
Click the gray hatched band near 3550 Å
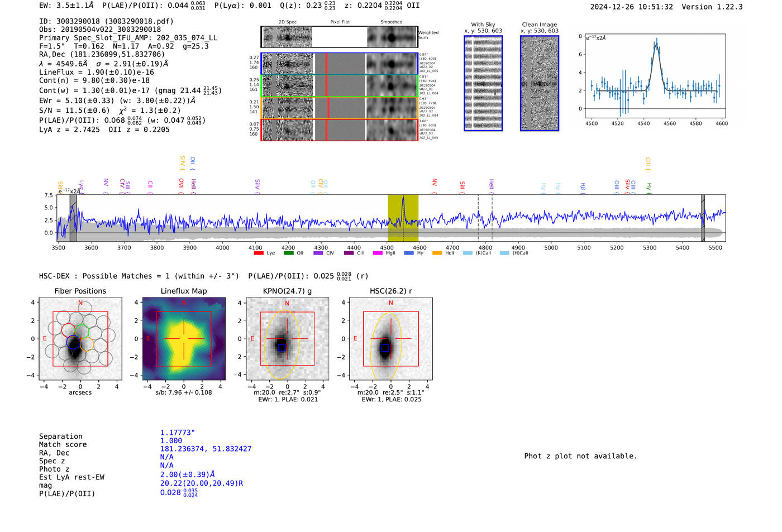pyautogui.click(x=73, y=218)
